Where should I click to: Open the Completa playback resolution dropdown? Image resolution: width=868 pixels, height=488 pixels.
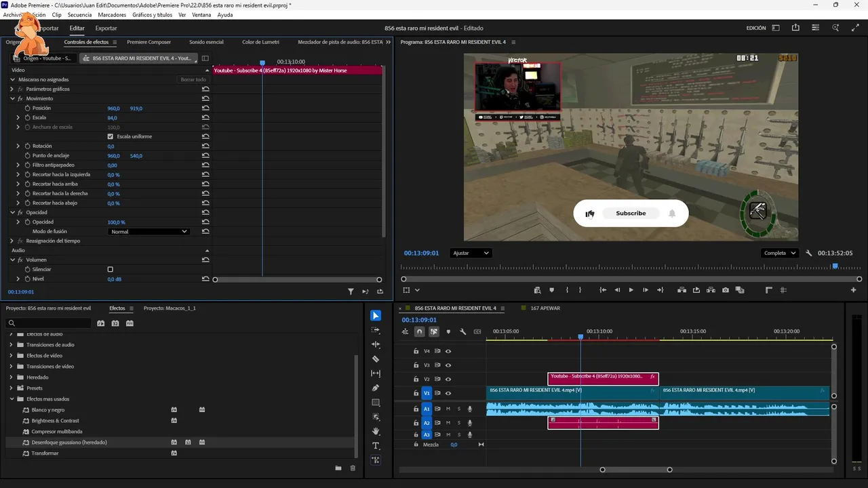coord(780,253)
